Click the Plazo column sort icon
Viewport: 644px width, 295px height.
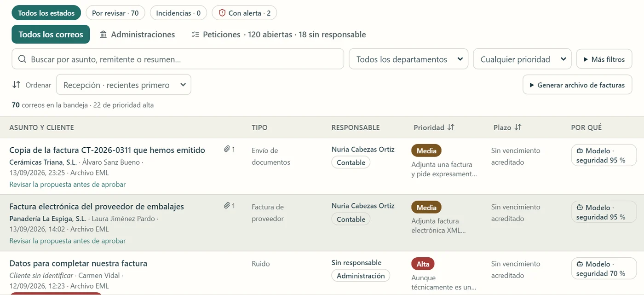coord(518,127)
